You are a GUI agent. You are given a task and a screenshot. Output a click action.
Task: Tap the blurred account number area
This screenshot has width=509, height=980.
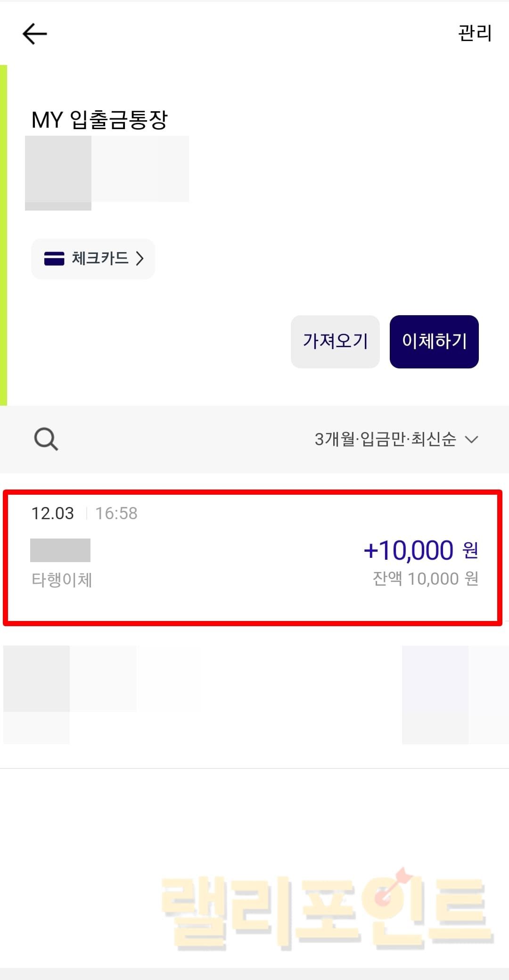point(107,171)
